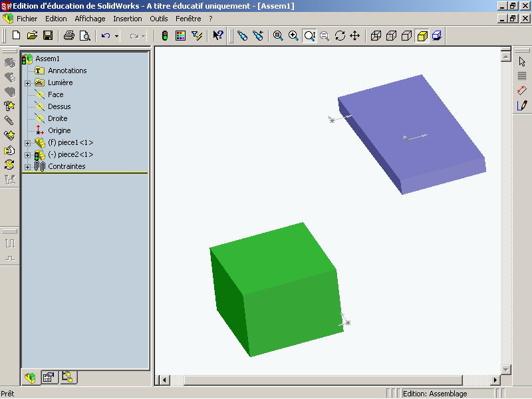Click the vertical scrollbar down arrow
Image resolution: width=532 pixels, height=399 pixels.
pyautogui.click(x=505, y=369)
